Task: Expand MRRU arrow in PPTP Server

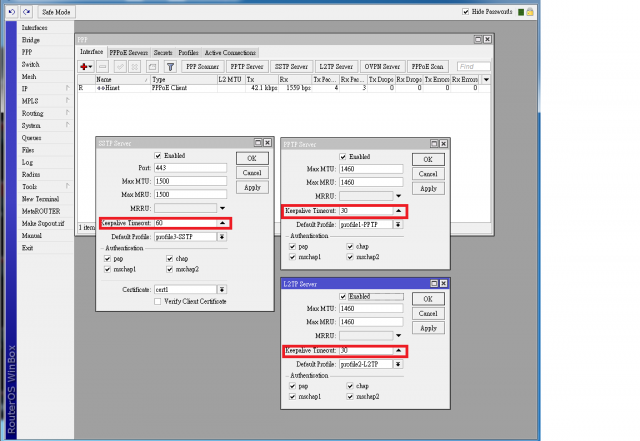Action: pyautogui.click(x=398, y=196)
